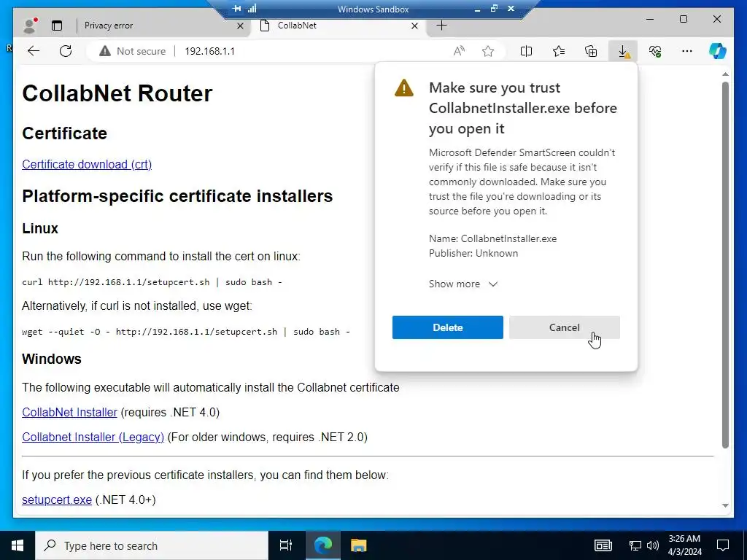Viewport: 747px width, 560px height.
Task: Click the Edge taskbar icon
Action: click(323, 545)
